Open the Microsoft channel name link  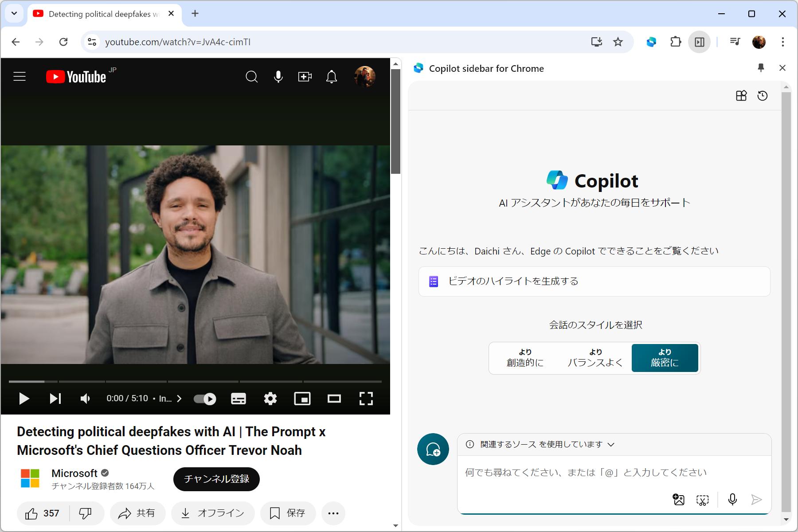coord(74,473)
